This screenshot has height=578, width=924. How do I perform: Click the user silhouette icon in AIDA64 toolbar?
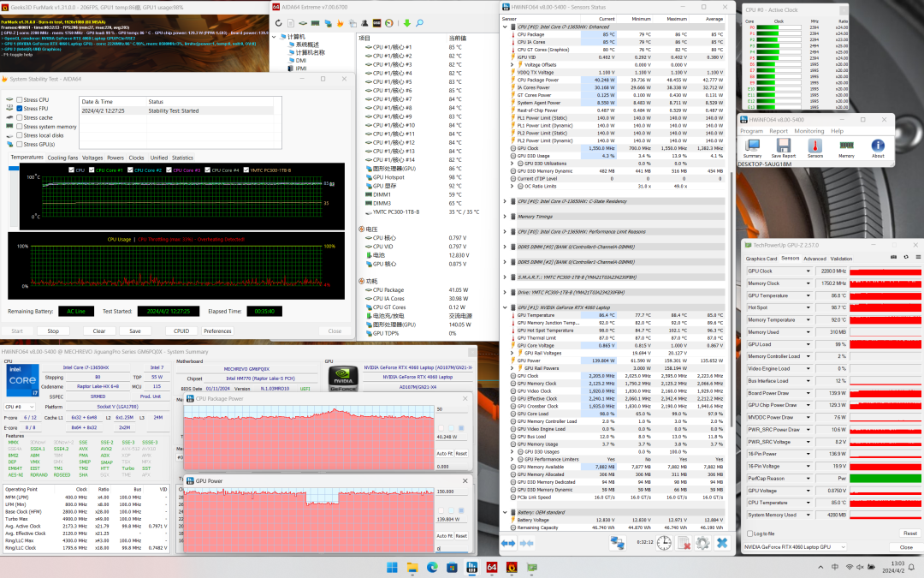coord(364,23)
